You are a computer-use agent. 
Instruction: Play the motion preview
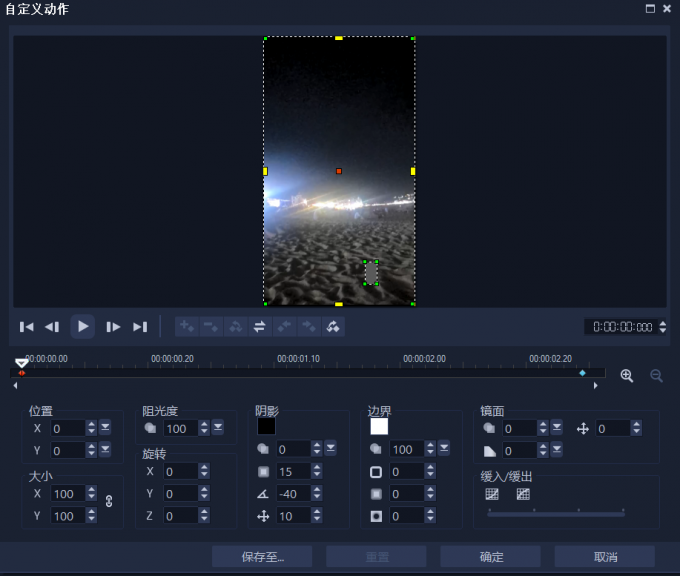coord(83,326)
